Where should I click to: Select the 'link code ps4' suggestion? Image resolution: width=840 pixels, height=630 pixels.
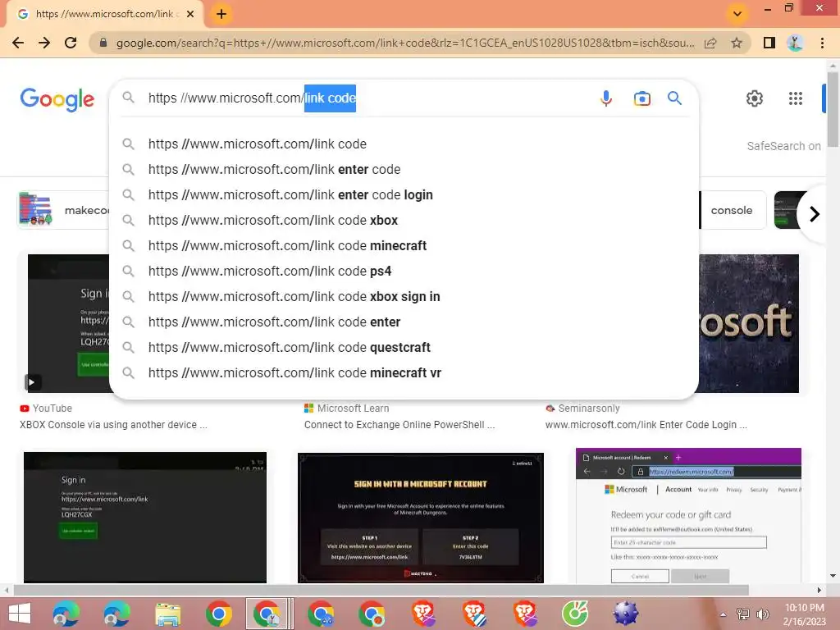pyautogui.click(x=404, y=271)
